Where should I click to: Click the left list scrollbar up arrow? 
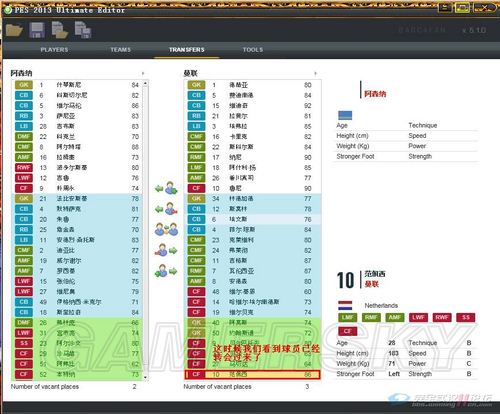tap(145, 83)
